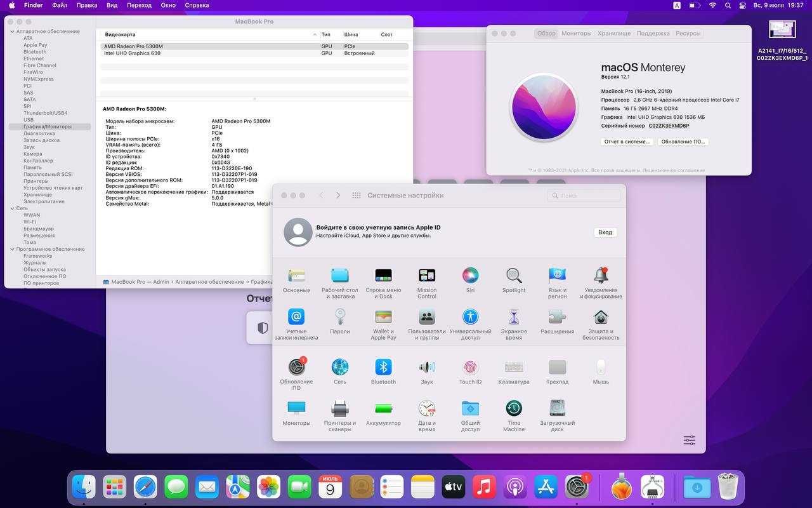Open Launchpad from the Dock
This screenshot has height=508, width=812.
click(114, 487)
